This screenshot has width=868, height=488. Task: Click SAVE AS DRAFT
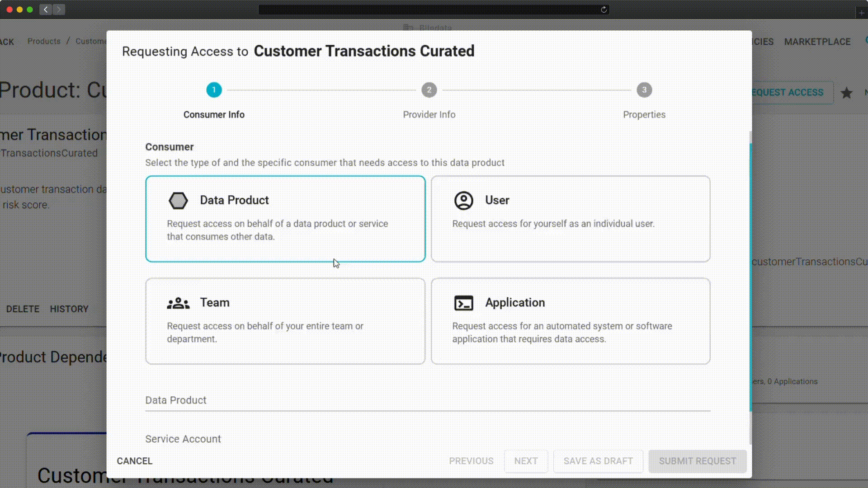[x=598, y=461]
